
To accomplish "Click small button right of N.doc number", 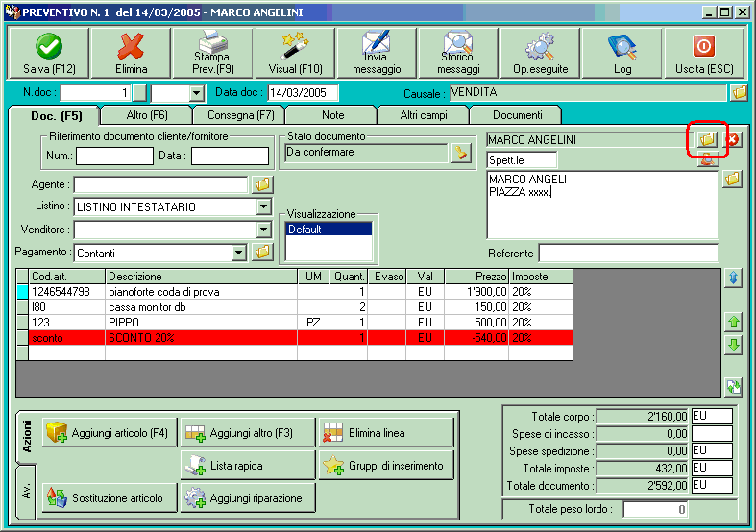I will click(139, 92).
